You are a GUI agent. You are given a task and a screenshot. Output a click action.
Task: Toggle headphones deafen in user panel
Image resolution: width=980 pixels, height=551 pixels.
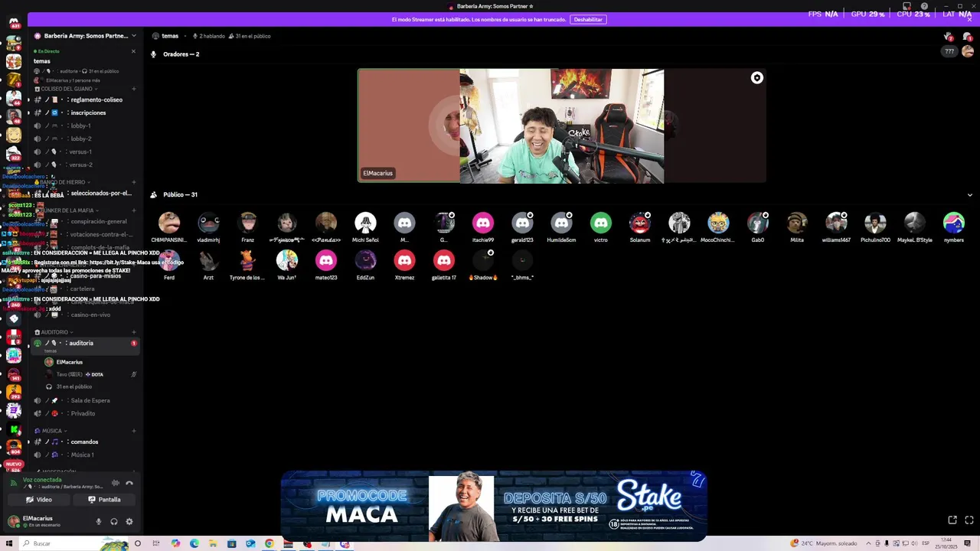114,522
